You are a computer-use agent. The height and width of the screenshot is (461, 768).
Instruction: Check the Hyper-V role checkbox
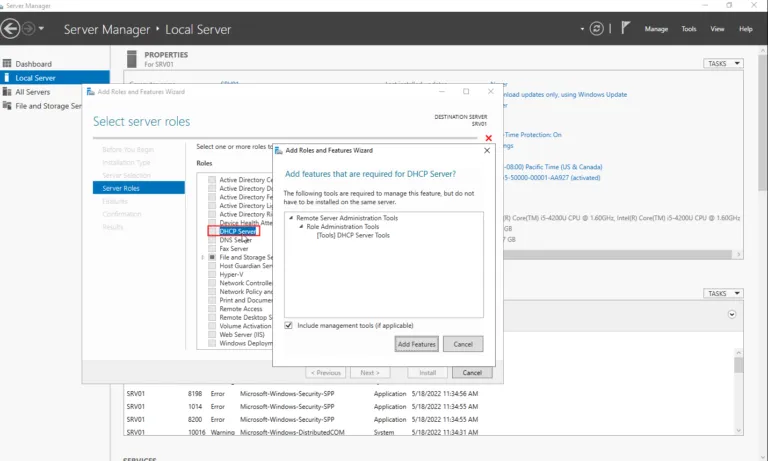coord(212,274)
